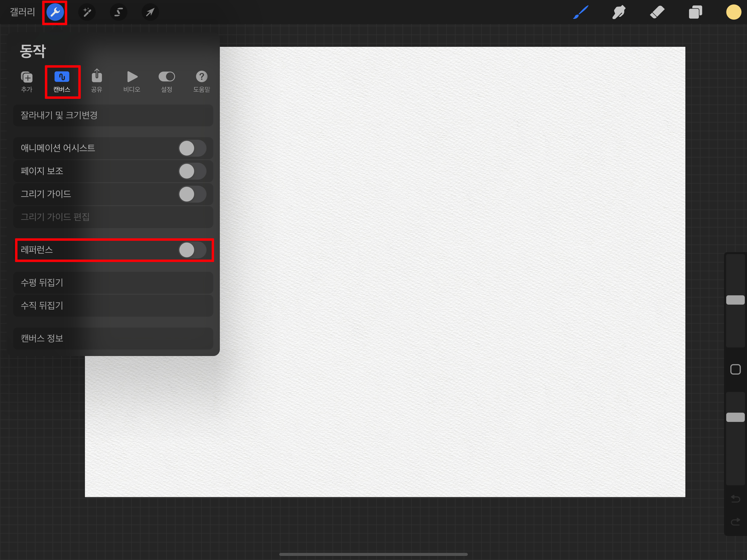
Task: Open the Adjustments magic wand icon
Action: click(x=87, y=13)
